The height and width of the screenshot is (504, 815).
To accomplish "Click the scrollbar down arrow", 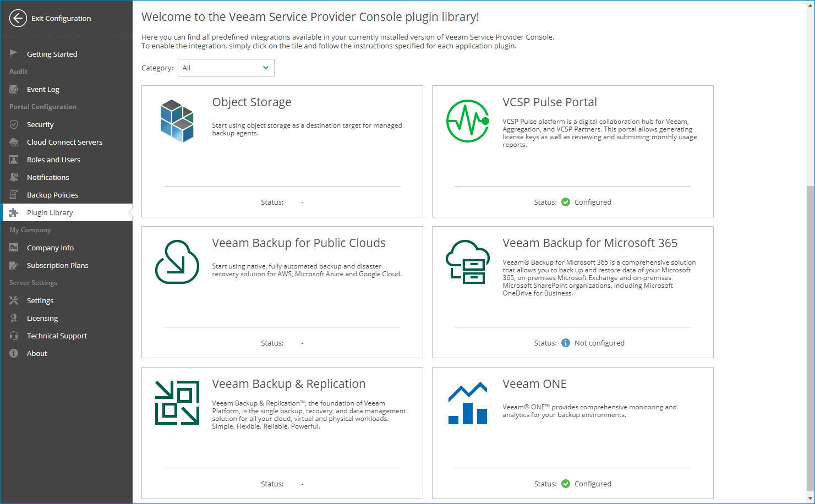I will tap(810, 499).
